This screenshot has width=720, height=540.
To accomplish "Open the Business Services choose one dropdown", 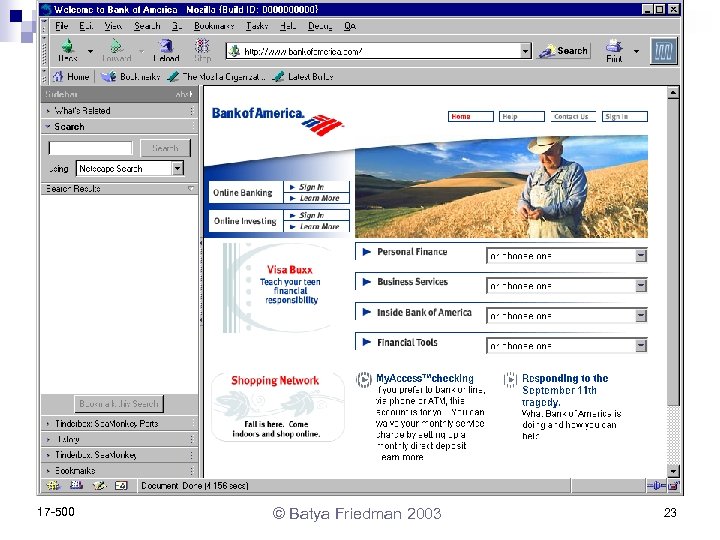I will point(641,286).
